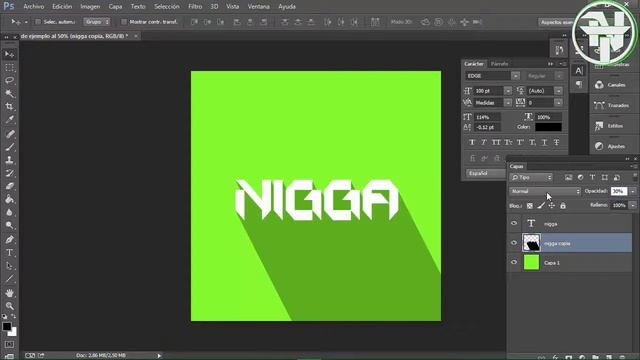
Task: Select the History Brush tool
Action: pyautogui.click(x=9, y=173)
